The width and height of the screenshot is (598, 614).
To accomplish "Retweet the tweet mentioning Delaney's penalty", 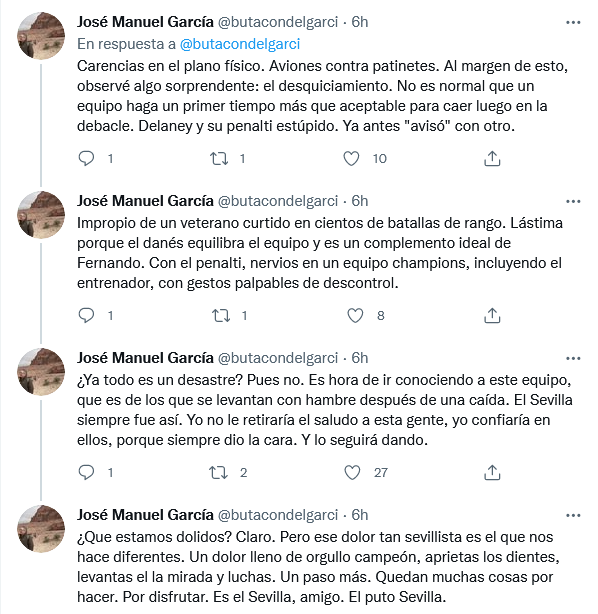I will 219,159.
